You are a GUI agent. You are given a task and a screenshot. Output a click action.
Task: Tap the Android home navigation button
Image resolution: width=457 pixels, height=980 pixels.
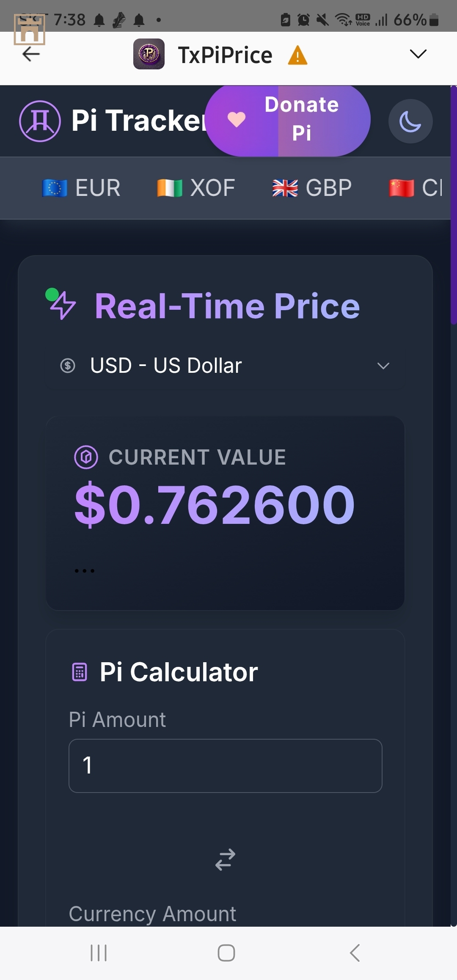pyautogui.click(x=226, y=953)
